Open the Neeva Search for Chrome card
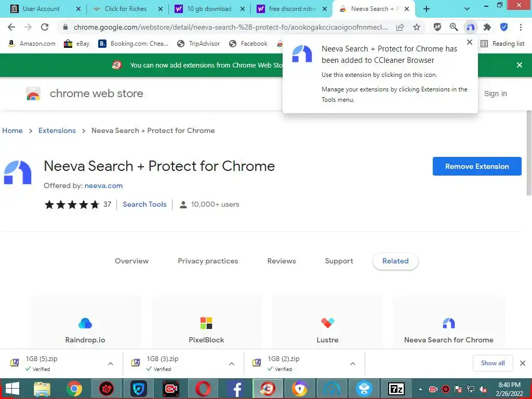 (x=448, y=322)
